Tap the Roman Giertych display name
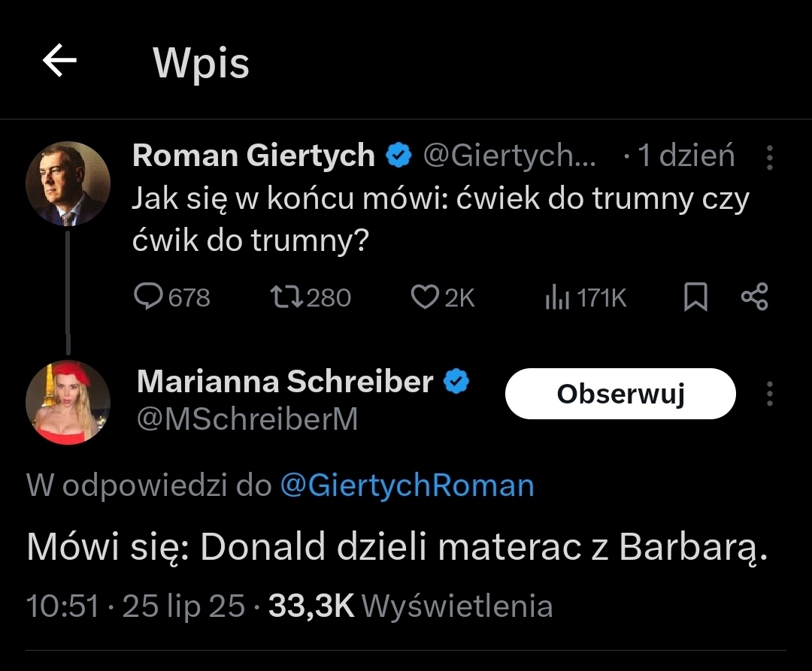The width and height of the screenshot is (812, 671). coord(253,156)
